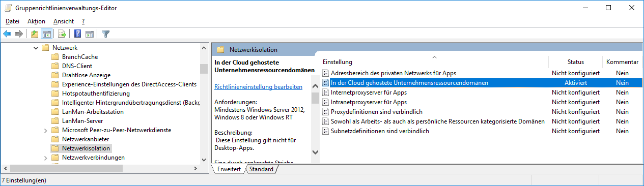Switch to the Standard tab
This screenshot has height=186, width=644.
261,169
